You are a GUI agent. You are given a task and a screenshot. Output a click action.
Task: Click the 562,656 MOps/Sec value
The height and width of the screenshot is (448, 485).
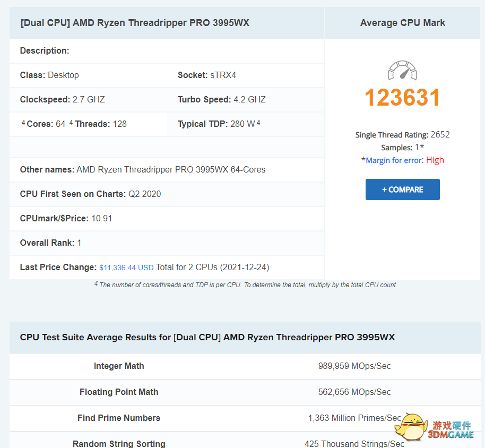pyautogui.click(x=354, y=392)
